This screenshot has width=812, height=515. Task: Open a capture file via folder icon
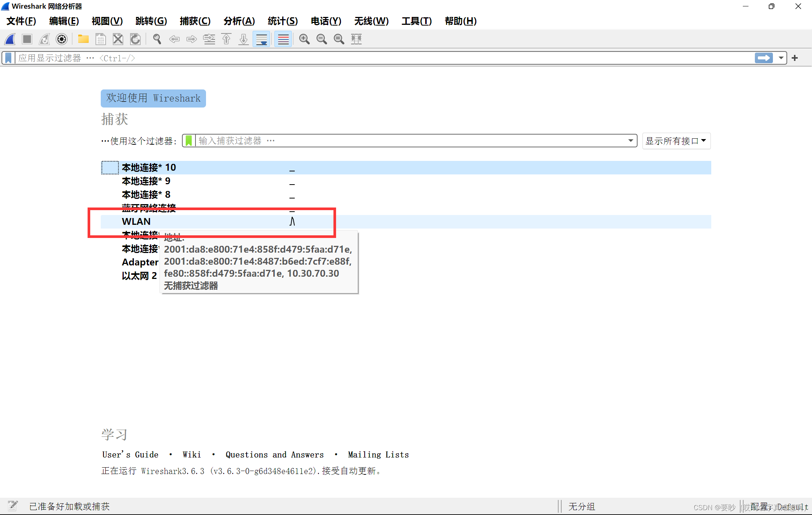[83, 39]
